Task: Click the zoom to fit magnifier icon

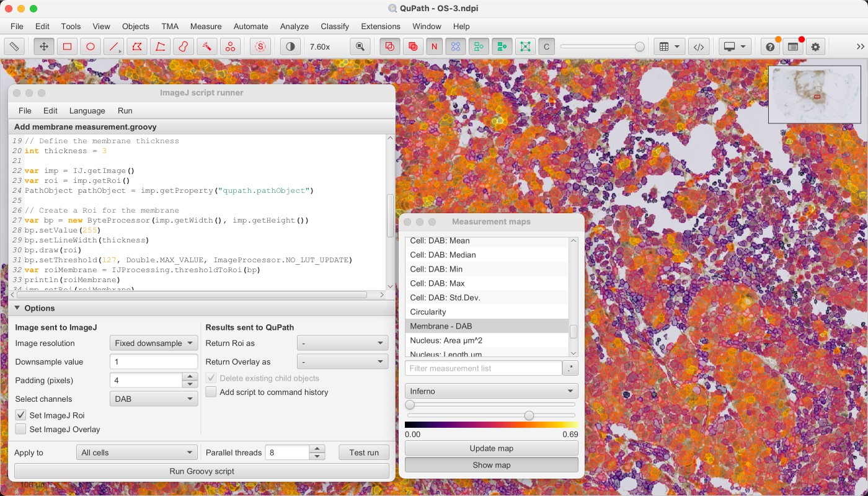Action: point(360,46)
